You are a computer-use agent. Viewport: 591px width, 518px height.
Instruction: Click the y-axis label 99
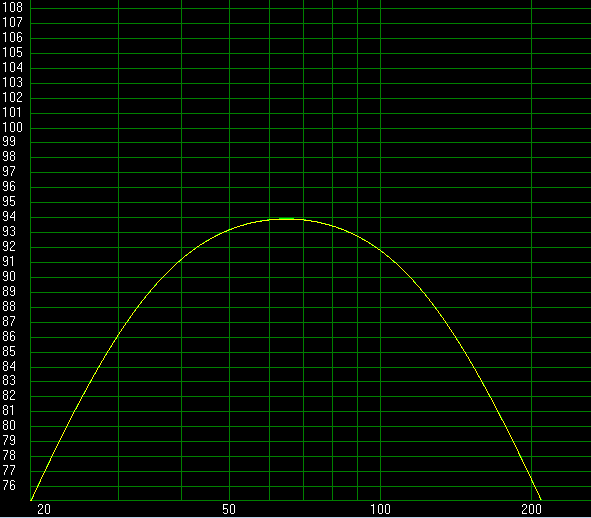[x=9, y=141]
